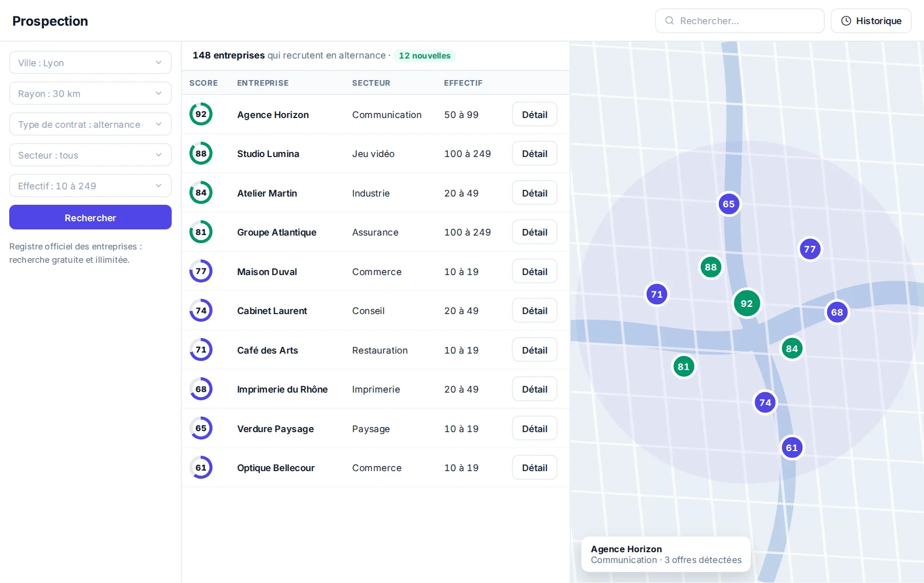Select the Atelier Martin company name
924x583 pixels.
point(267,193)
